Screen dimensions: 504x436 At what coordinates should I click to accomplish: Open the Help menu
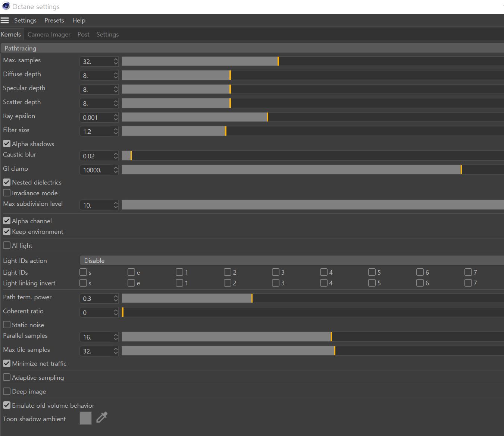[x=79, y=20]
